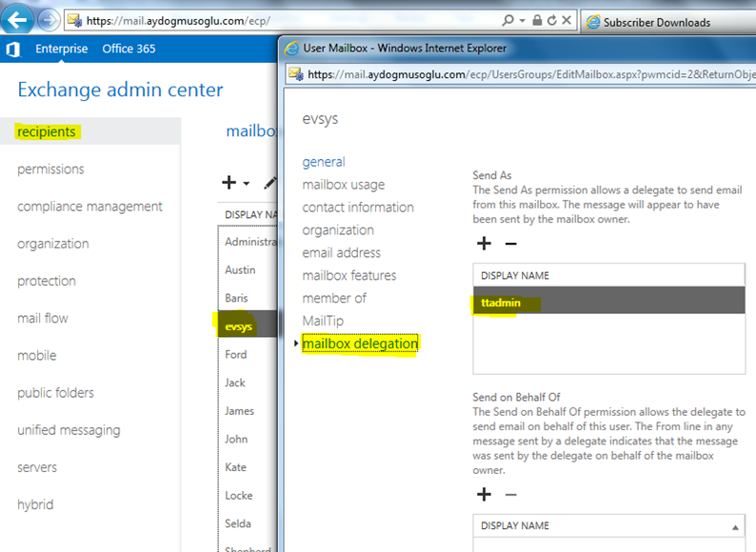Open the dropdown arrow beside the plus icon
This screenshot has width=756, height=552.
247,183
